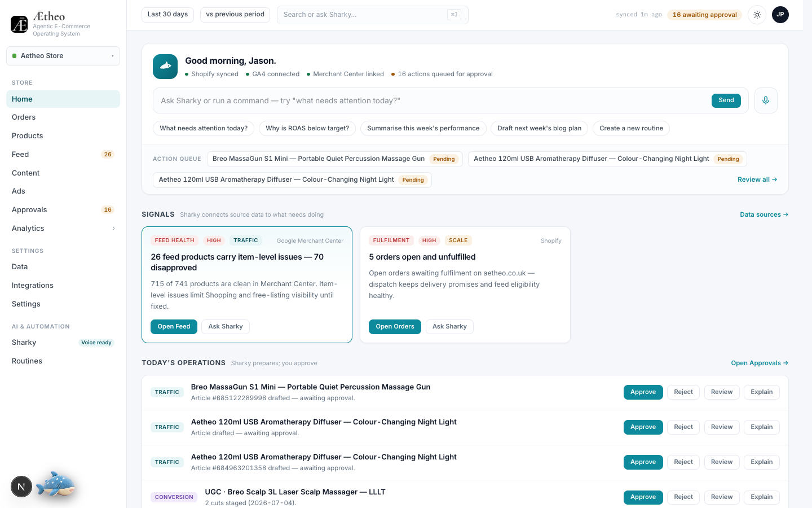812x508 pixels.
Task: Open Ads in the sidebar
Action: pos(63,191)
